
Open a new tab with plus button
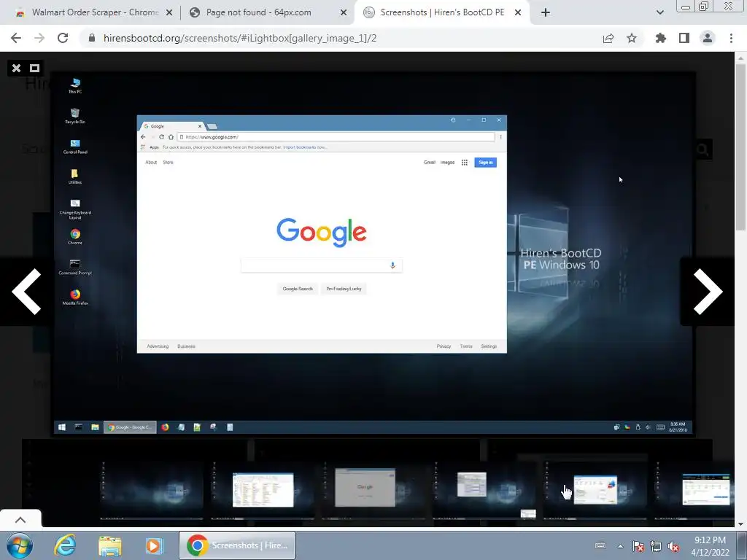(x=546, y=13)
